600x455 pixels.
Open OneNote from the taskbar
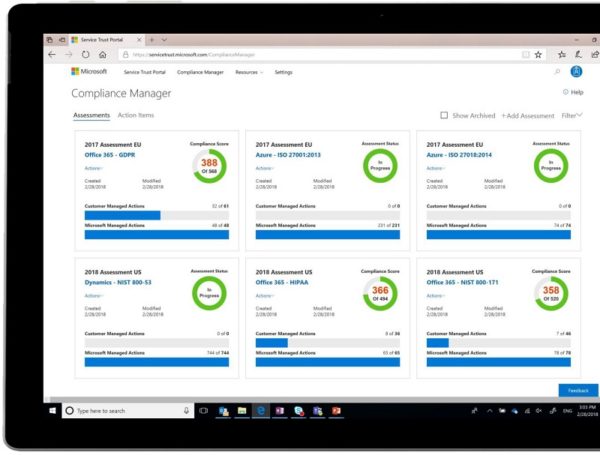click(280, 411)
